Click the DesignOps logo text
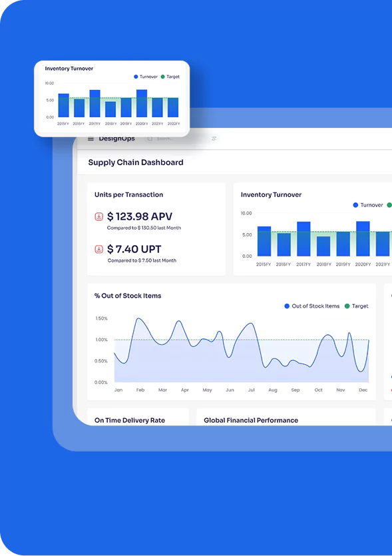Image resolution: width=392 pixels, height=556 pixels. click(x=116, y=139)
